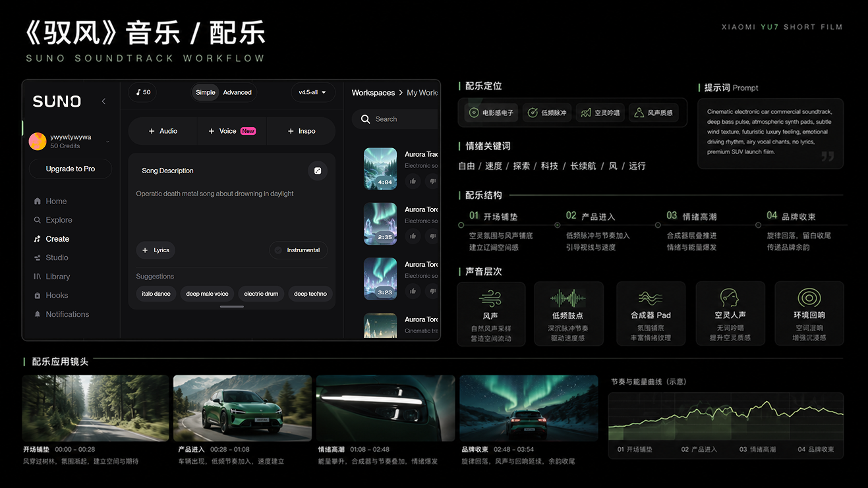Open Library in the sidebar
The height and width of the screenshot is (488, 868).
coord(51,277)
